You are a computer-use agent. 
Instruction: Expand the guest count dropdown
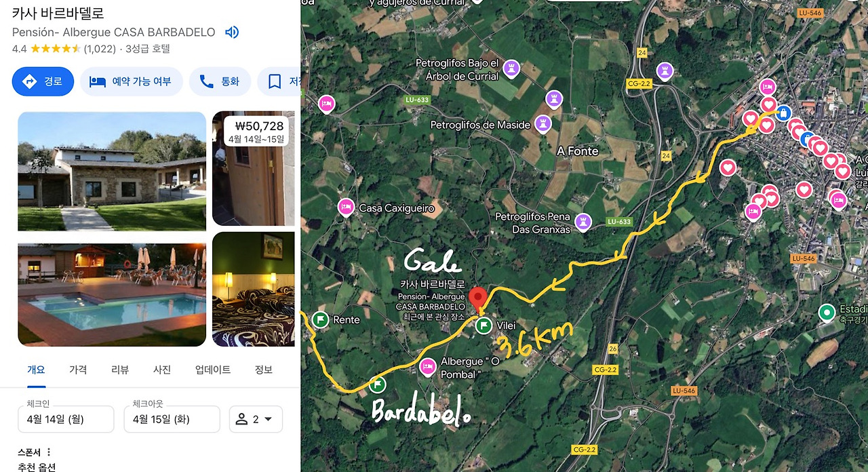[256, 419]
